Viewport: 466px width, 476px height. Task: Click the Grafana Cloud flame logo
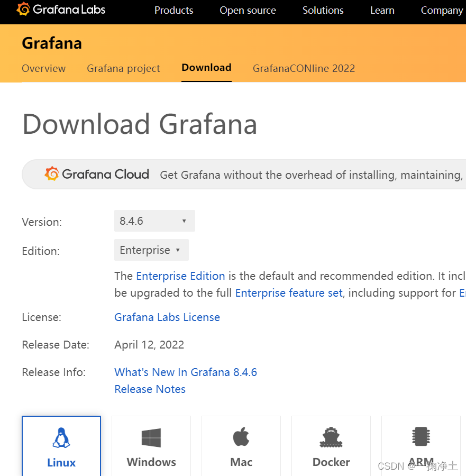52,173
